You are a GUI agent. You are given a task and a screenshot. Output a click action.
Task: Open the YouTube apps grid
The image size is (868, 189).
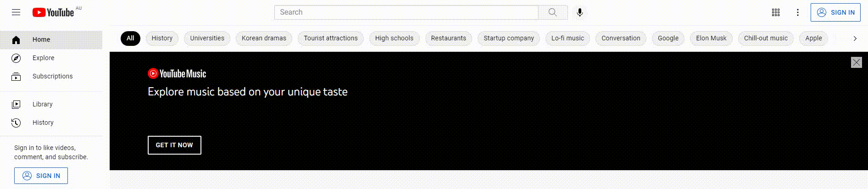coord(776,12)
